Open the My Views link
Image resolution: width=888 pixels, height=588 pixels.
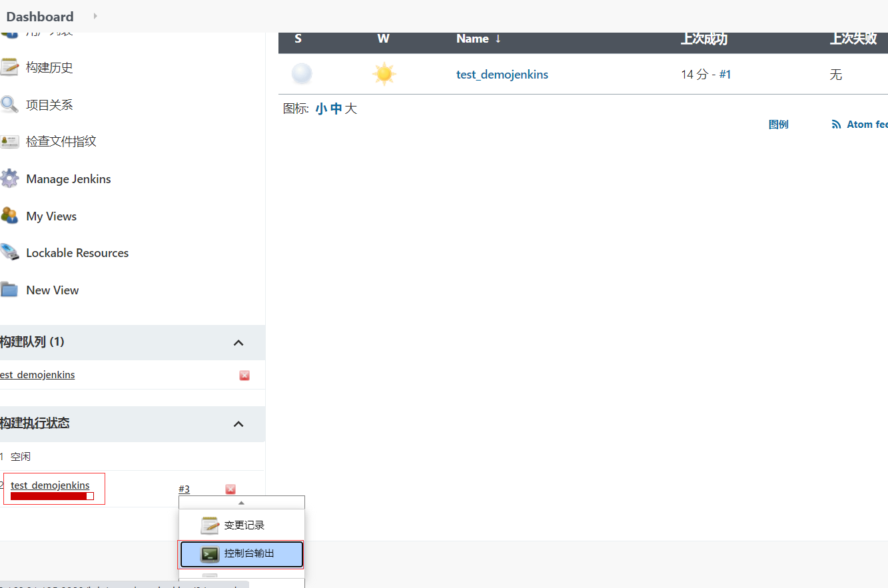pos(51,216)
